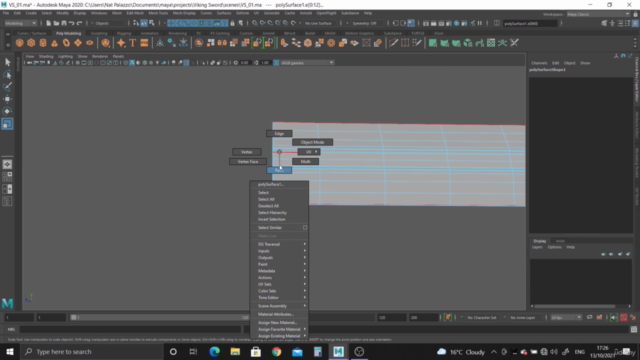Click the green UV planar mapping icon
640x360 pixels.
point(433,43)
